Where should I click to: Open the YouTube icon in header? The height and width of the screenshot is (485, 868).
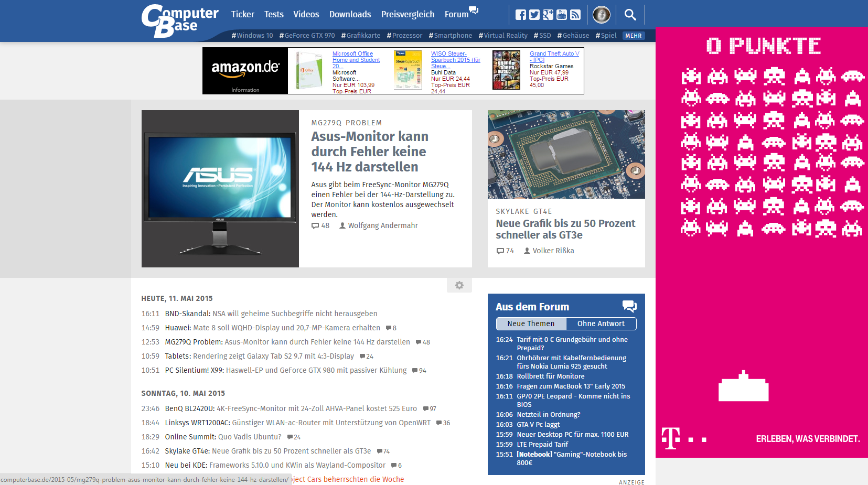point(561,15)
